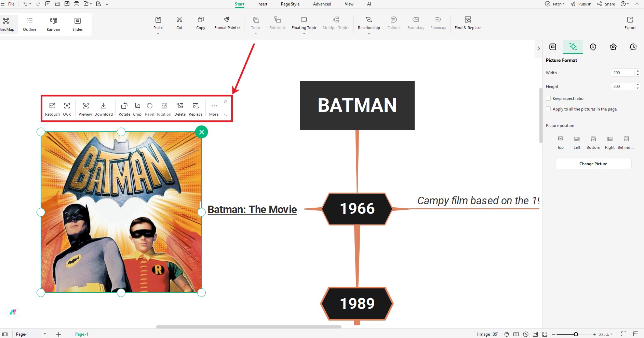
Task: Open More options in picture toolbar
Action: [x=214, y=109]
